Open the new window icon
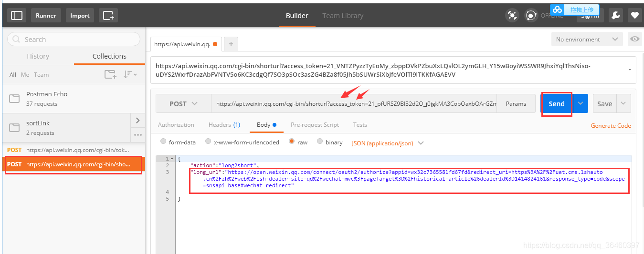Viewport: 644px width, 254px height. click(108, 15)
